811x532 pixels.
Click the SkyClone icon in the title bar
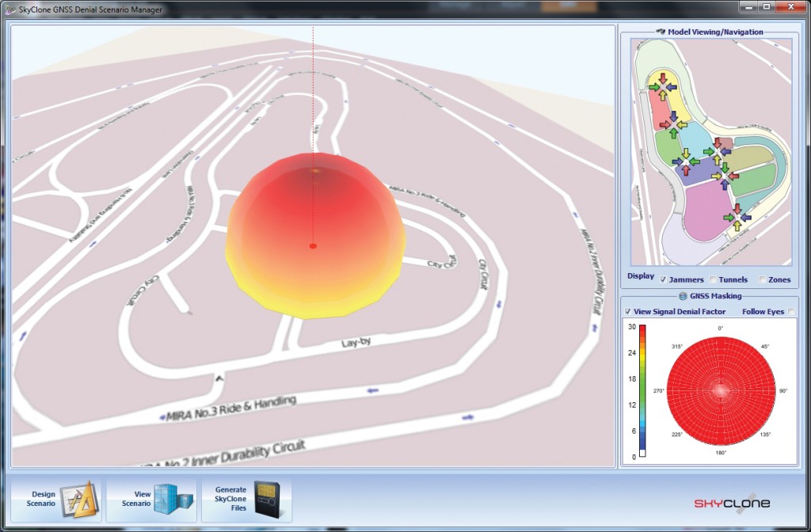pyautogui.click(x=8, y=9)
